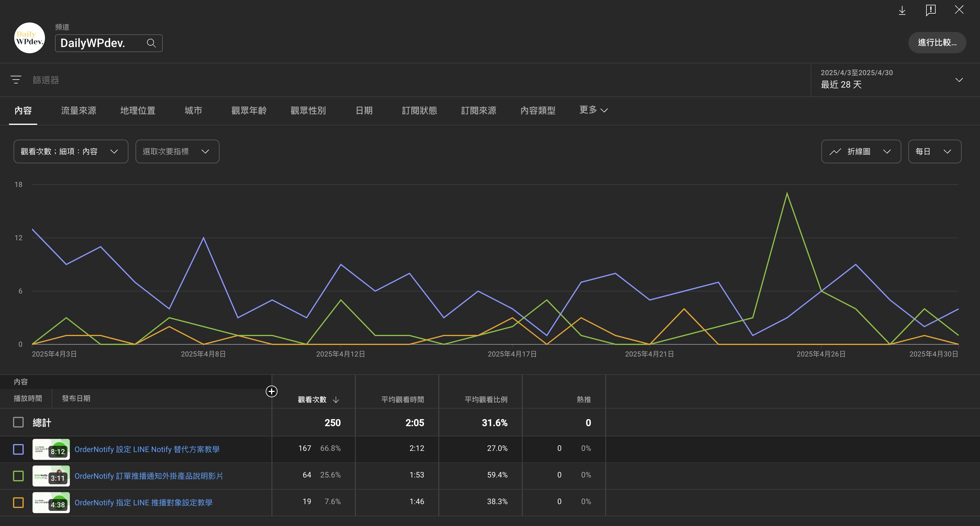
Task: Click the 2025年4月17日 axis label
Action: pos(512,354)
